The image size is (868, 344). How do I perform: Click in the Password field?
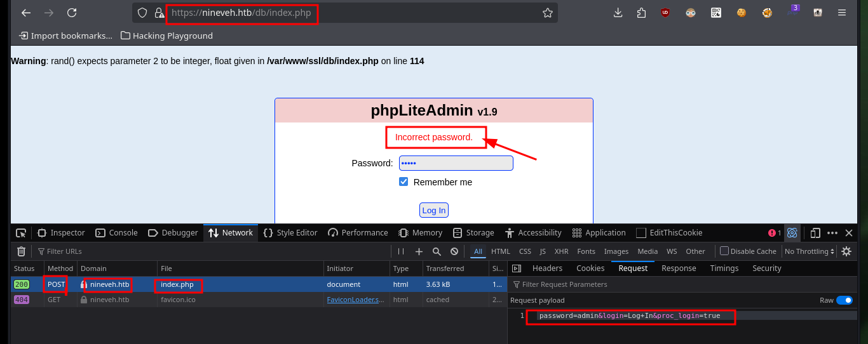point(456,163)
